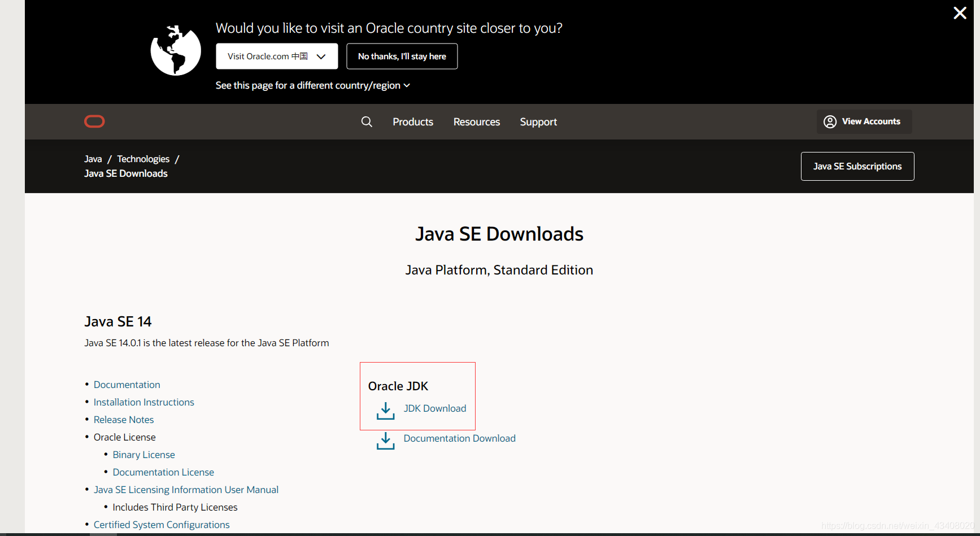Viewport: 980px width, 536px height.
Task: Close the country site banner with X
Action: click(x=960, y=13)
